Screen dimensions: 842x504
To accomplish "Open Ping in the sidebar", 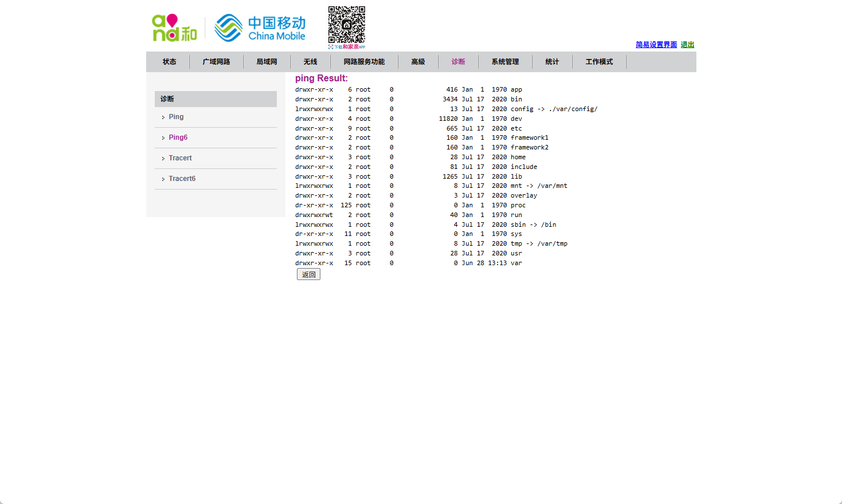I will 176,117.
